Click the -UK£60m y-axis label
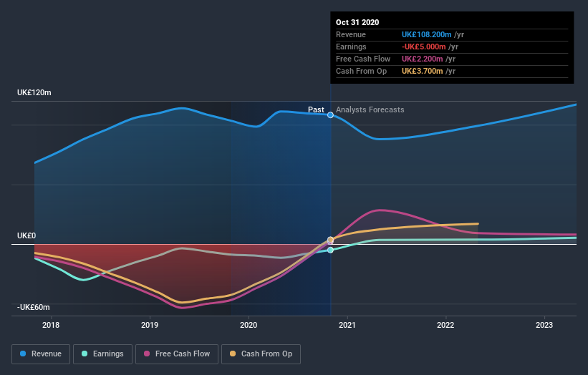The height and width of the screenshot is (375, 588). (34, 307)
